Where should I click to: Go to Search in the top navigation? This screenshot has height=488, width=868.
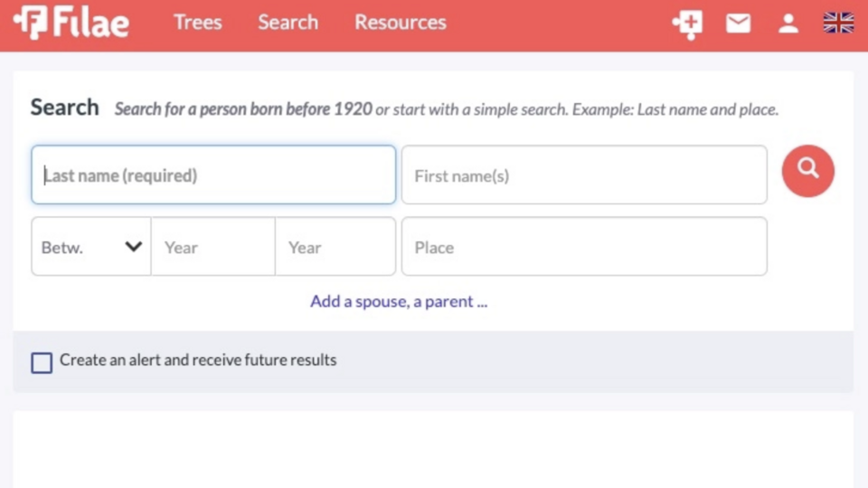tap(288, 23)
